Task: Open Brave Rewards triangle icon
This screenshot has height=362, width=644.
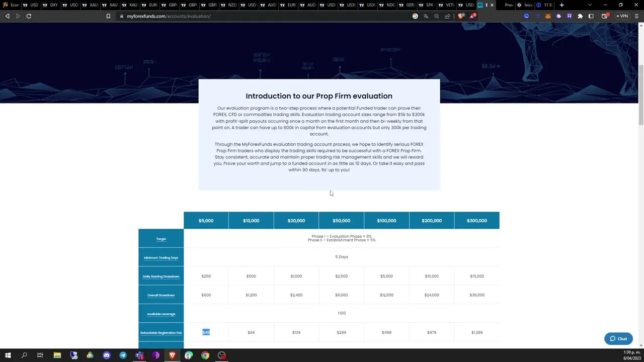Action: (x=472, y=16)
